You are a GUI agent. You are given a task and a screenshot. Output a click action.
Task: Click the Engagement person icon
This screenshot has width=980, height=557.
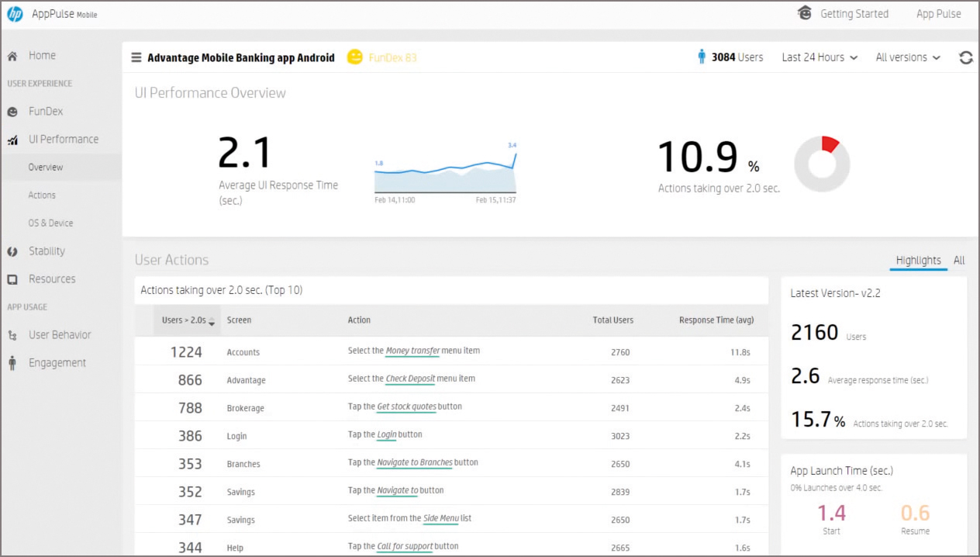click(12, 363)
